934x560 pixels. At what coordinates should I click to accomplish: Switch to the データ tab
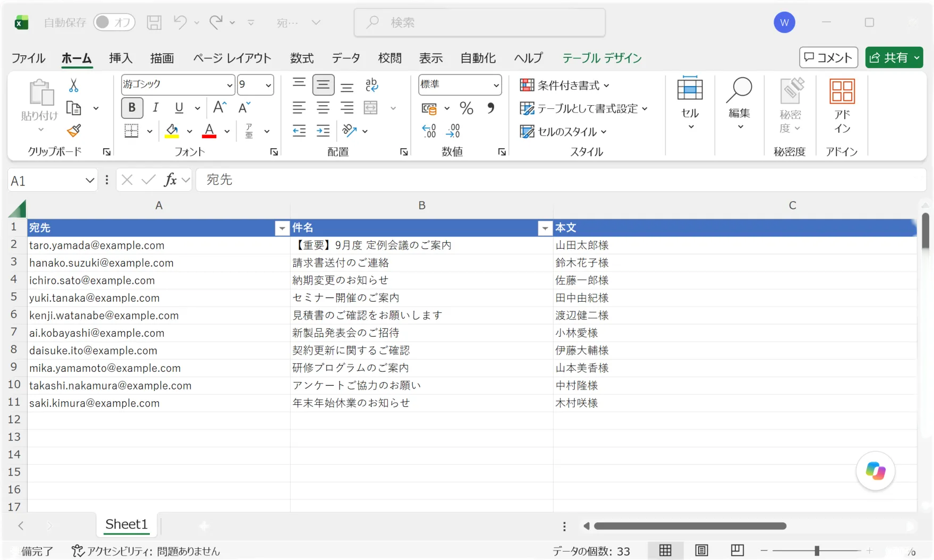point(346,58)
